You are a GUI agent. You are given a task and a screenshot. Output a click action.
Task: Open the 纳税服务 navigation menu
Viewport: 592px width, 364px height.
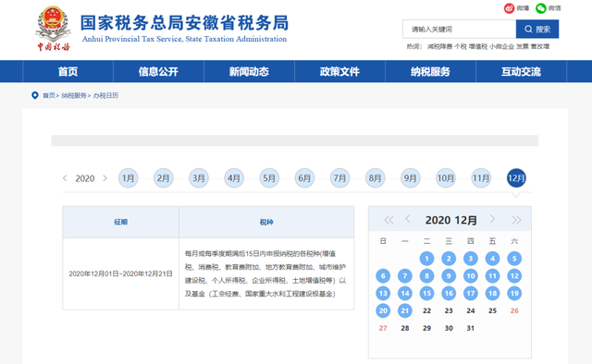click(430, 71)
